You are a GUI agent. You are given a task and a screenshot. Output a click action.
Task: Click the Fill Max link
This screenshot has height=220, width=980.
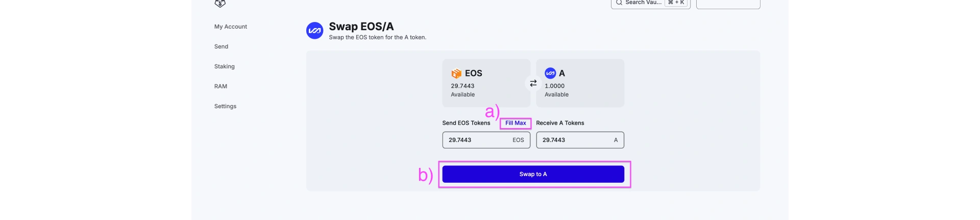click(x=516, y=123)
